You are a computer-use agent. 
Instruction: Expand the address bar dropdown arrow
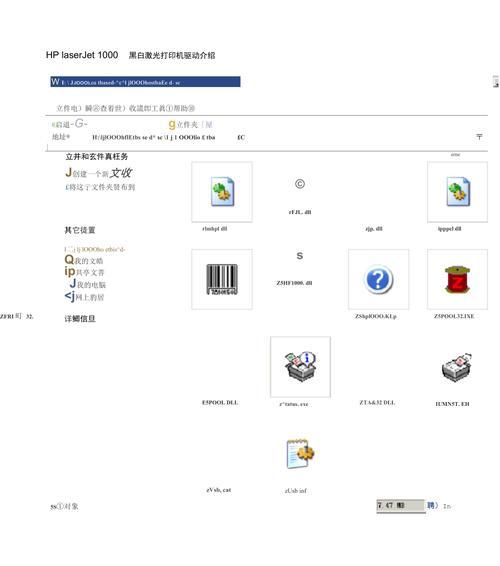pos(479,137)
